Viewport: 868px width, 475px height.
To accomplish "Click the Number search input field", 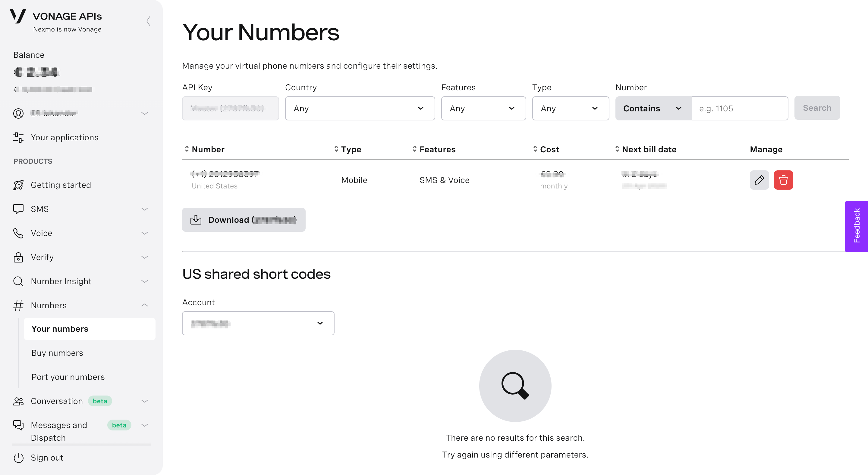I will coord(740,108).
